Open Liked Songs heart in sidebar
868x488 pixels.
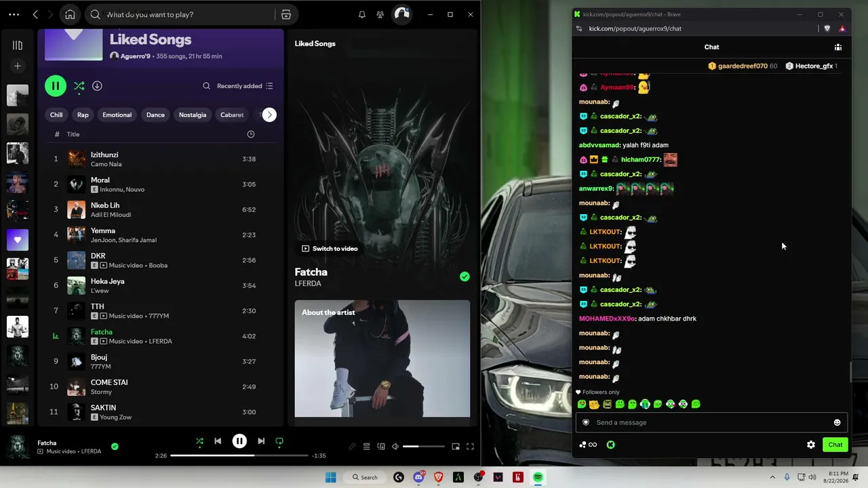(x=18, y=239)
